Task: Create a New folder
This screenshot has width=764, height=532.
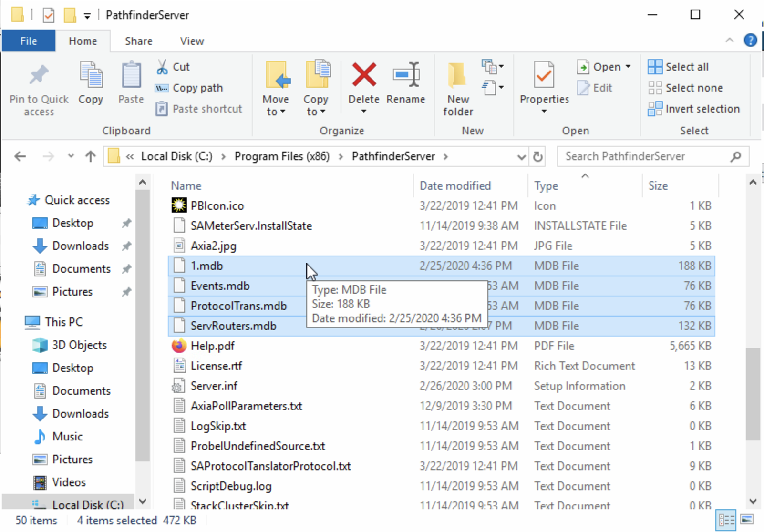Action: tap(458, 90)
